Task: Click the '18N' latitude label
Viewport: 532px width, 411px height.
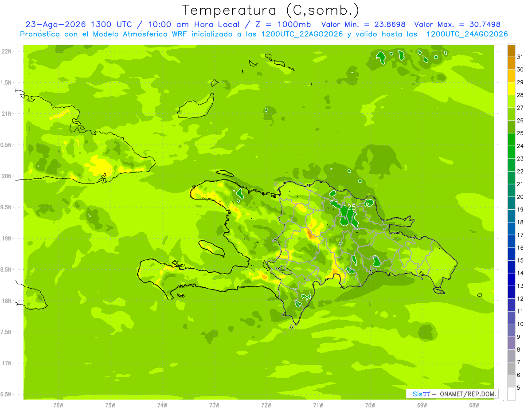Action: pos(7,301)
